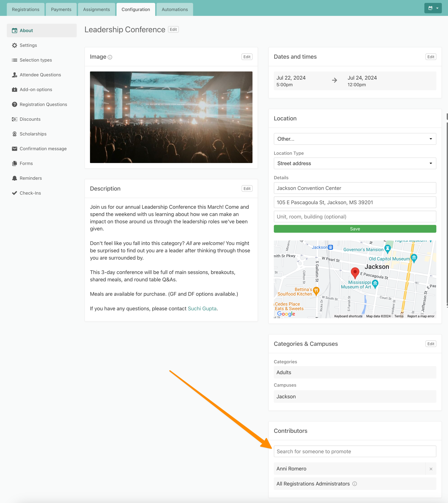
Task: Click the Jackson campus row
Action: [x=355, y=397]
